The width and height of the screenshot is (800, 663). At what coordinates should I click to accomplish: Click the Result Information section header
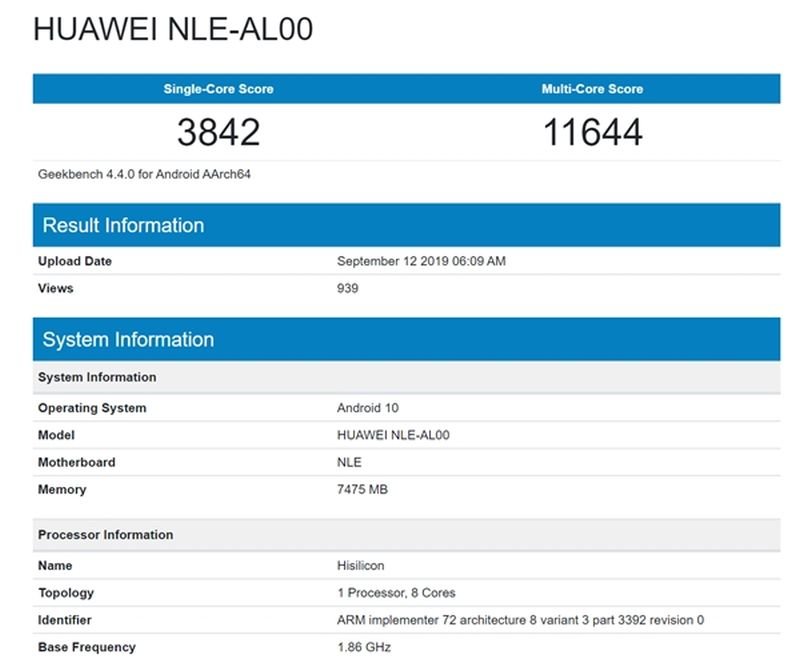tap(123, 225)
